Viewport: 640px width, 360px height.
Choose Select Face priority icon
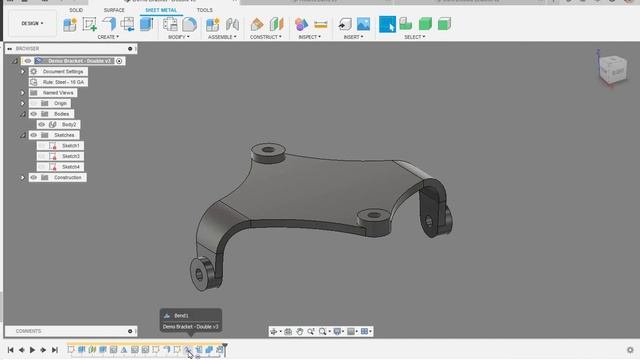coord(406,24)
